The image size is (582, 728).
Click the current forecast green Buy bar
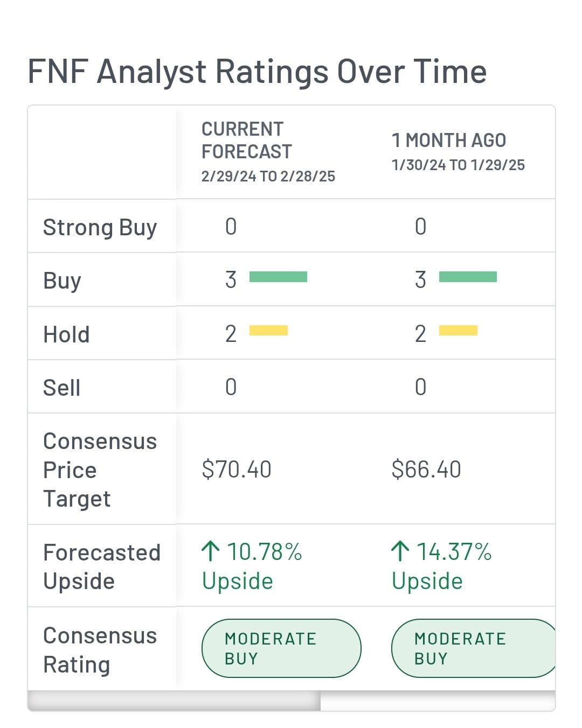pyautogui.click(x=278, y=277)
